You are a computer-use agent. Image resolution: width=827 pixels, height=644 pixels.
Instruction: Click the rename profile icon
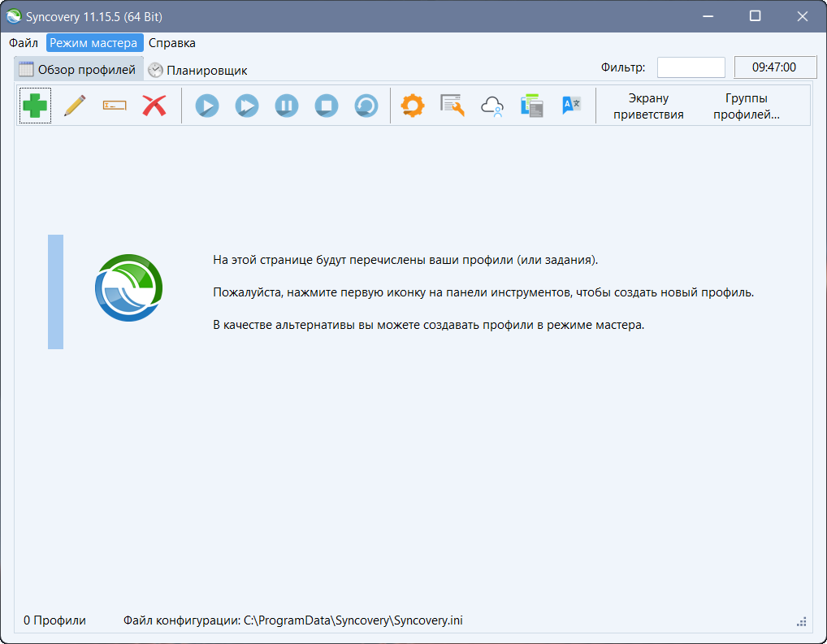[x=115, y=106]
